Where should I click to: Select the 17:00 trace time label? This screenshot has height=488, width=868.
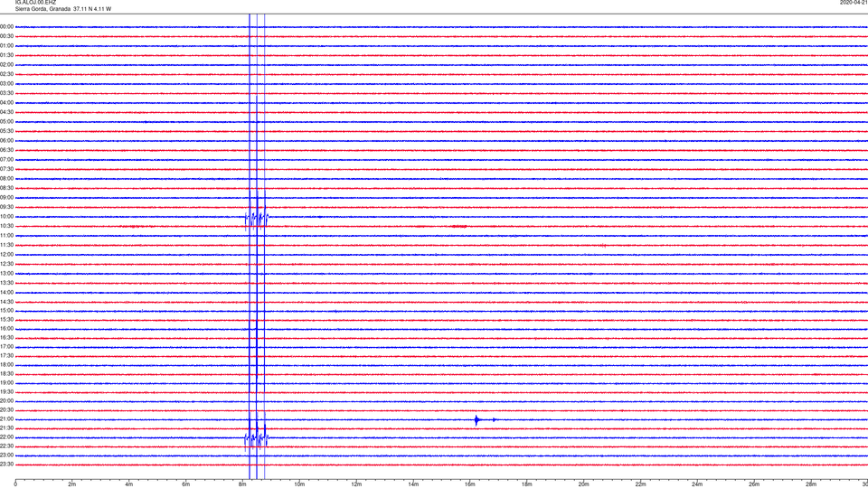point(6,347)
